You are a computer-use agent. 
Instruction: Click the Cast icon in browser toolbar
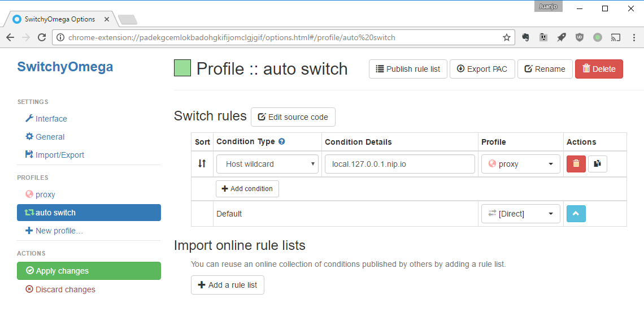coord(615,37)
